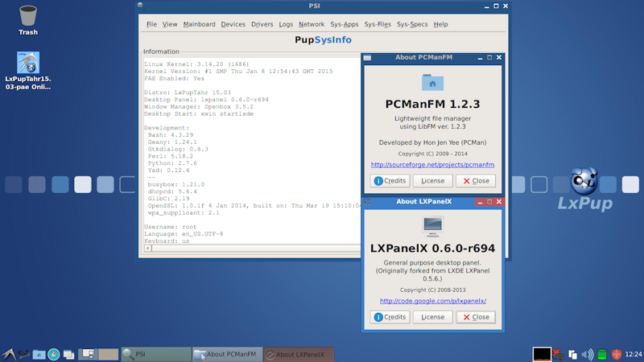Screen dimensions: 644x362
Task: Open the Sys-Specs menu in PSI
Action: [x=412, y=24]
